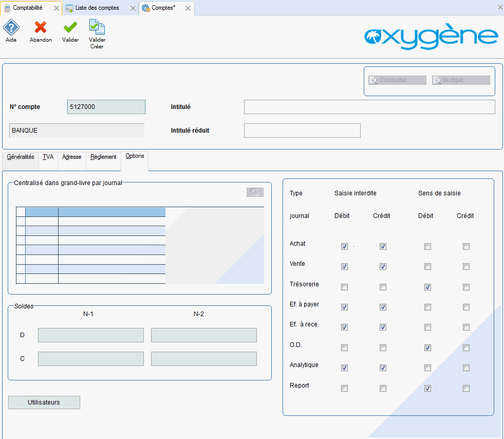
Task: Click the Liste des comptes tab icon
Action: pos(69,8)
